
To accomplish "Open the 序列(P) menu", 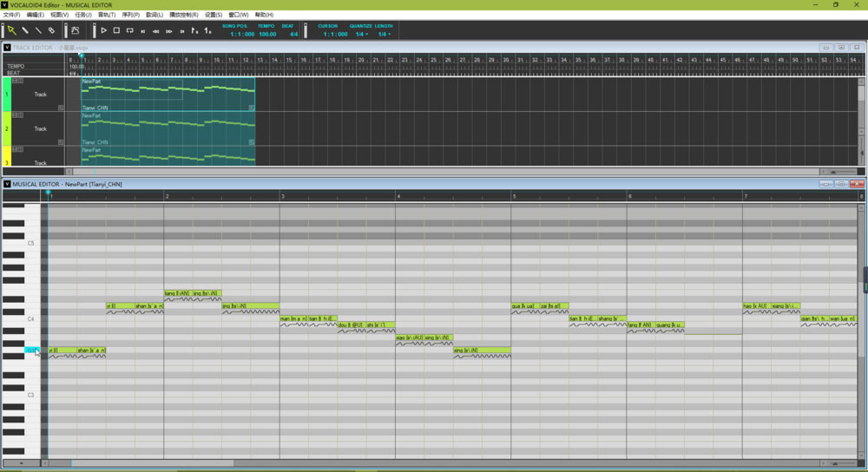I will click(131, 15).
